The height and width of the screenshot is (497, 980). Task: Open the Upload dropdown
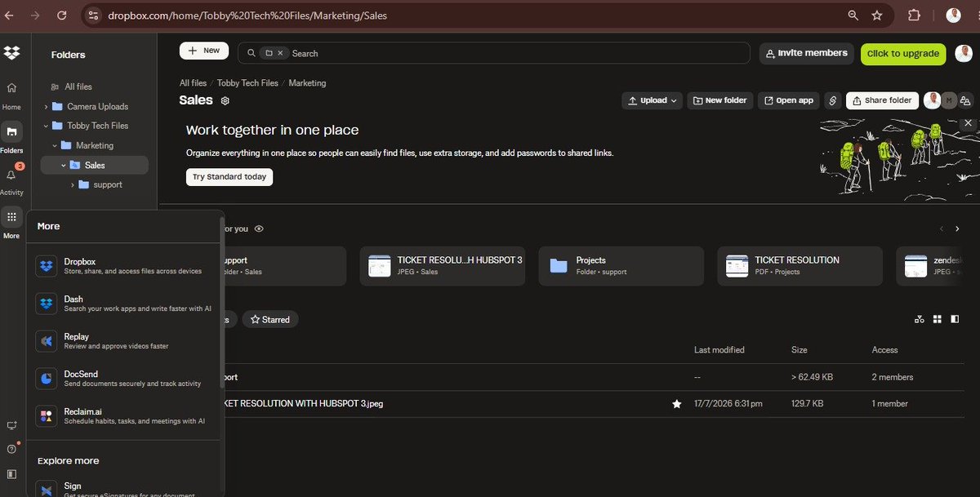tap(653, 100)
